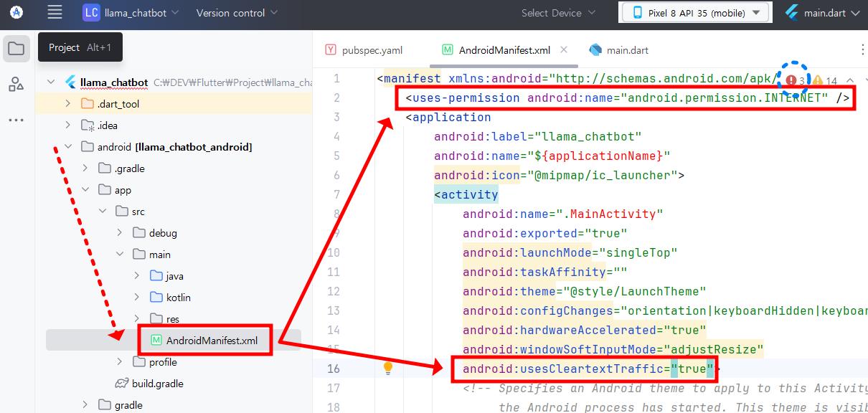Collapse the app folder
The width and height of the screenshot is (868, 413).
point(85,190)
